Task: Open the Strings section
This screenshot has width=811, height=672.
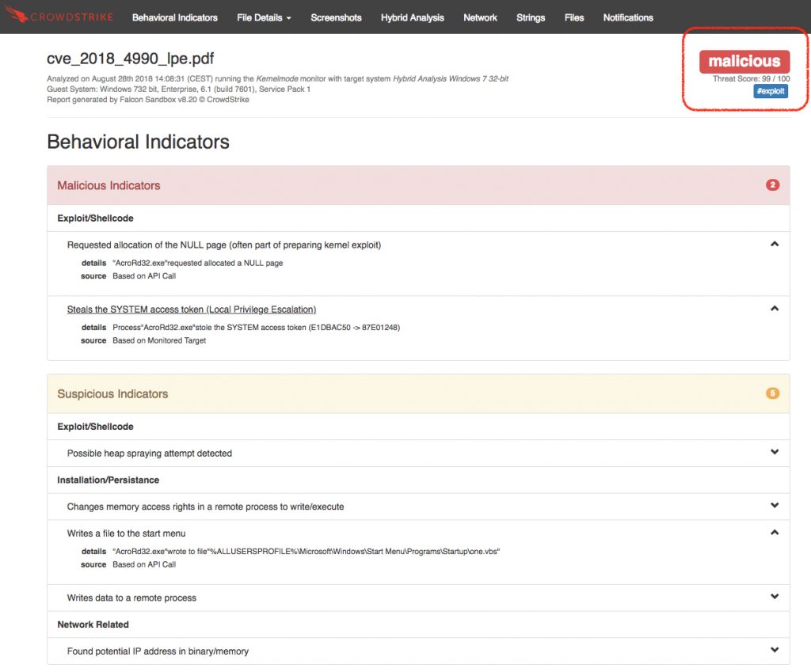Action: point(531,17)
